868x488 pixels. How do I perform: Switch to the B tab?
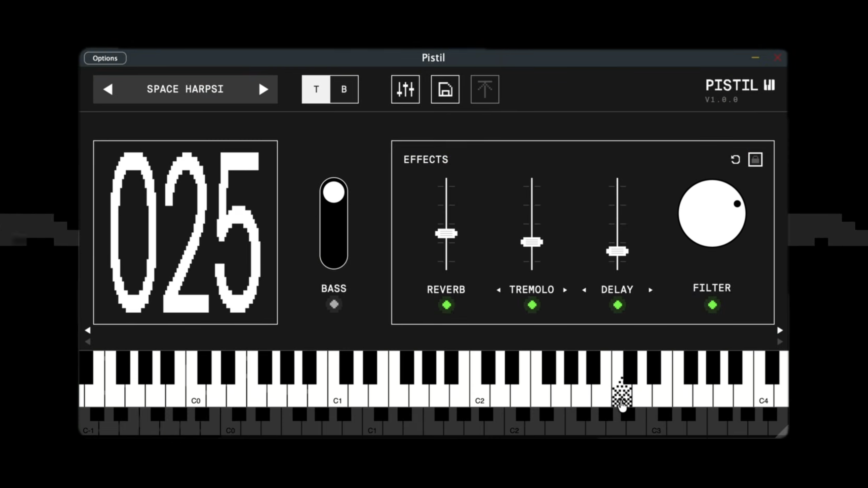(344, 89)
